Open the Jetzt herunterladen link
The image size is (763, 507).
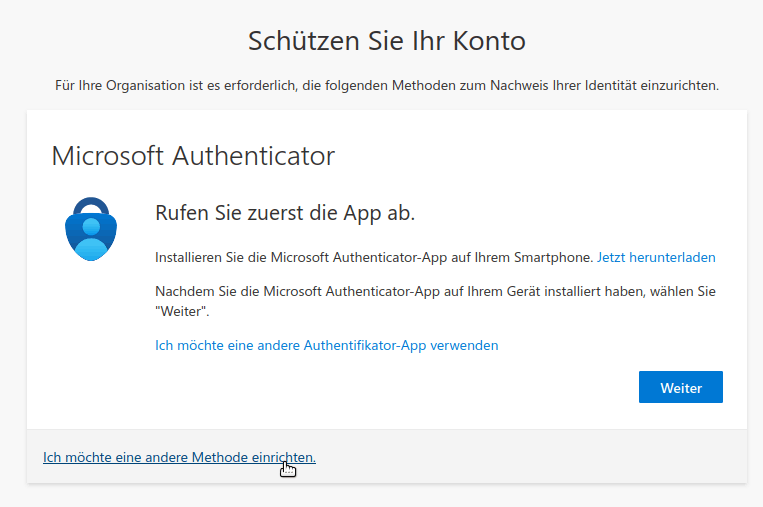pos(656,257)
